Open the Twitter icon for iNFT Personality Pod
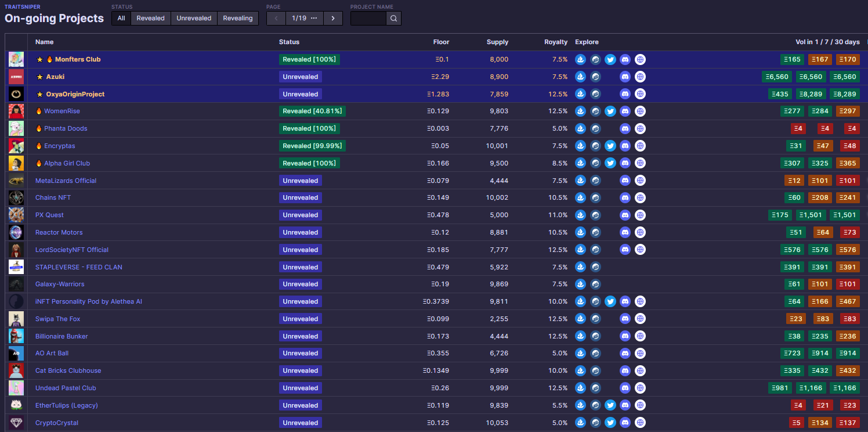Image resolution: width=868 pixels, height=432 pixels. (x=610, y=301)
